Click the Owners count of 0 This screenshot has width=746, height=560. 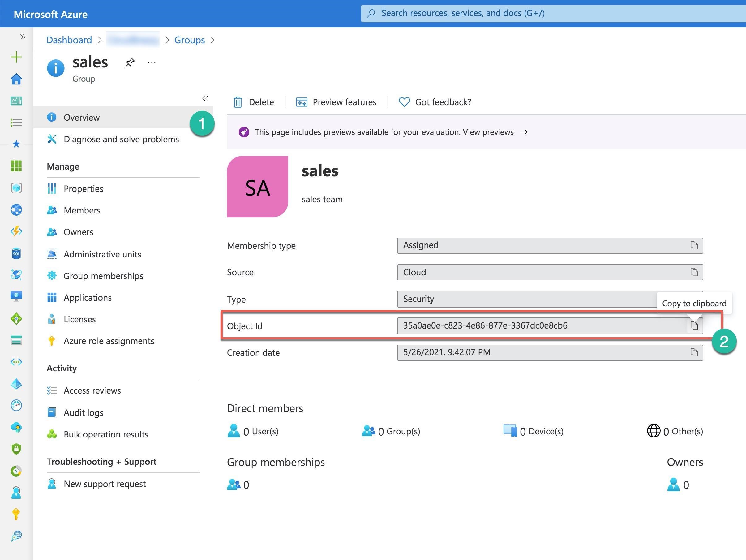(x=678, y=485)
